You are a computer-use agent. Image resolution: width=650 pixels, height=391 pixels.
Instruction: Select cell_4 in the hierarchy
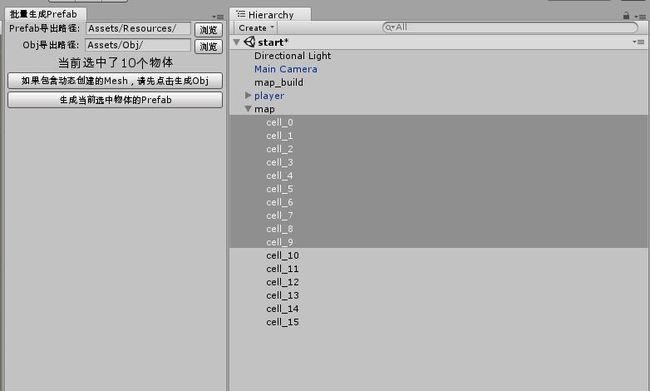[x=439, y=175]
